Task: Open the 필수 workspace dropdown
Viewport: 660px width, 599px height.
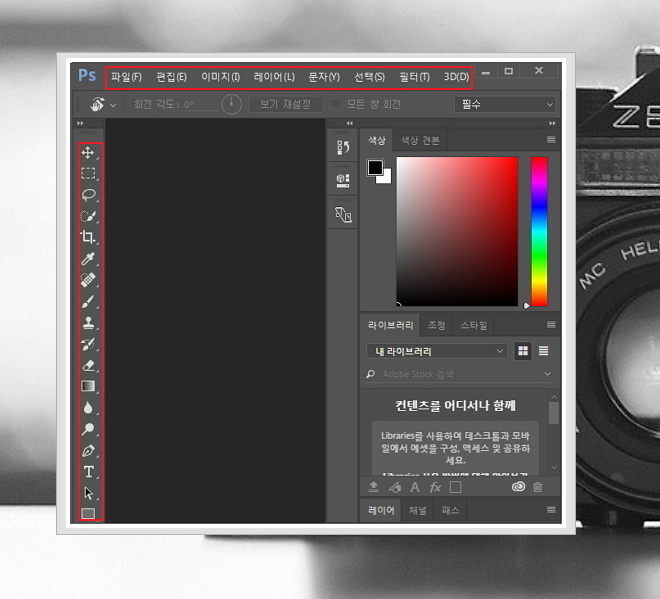Action: coord(505,104)
